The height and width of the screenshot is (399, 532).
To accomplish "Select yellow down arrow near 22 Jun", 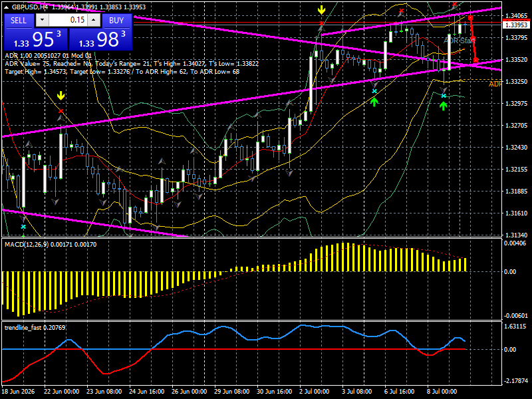I will point(61,95).
